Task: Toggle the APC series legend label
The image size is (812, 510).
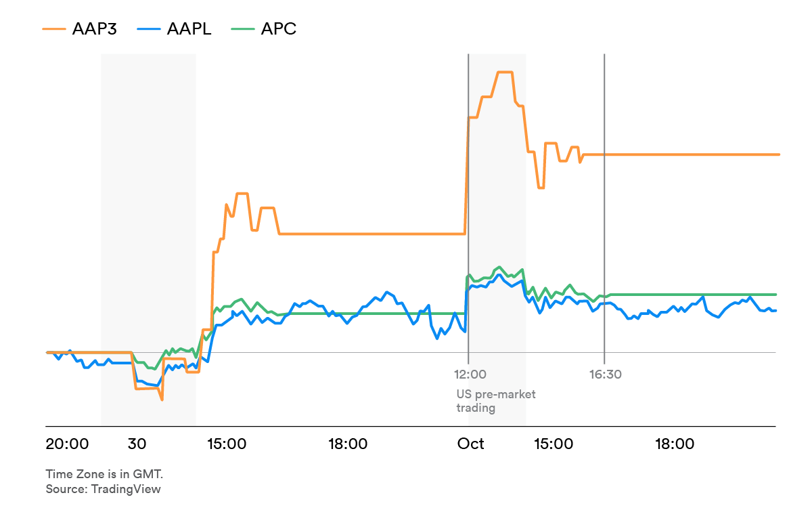Action: coord(279,29)
